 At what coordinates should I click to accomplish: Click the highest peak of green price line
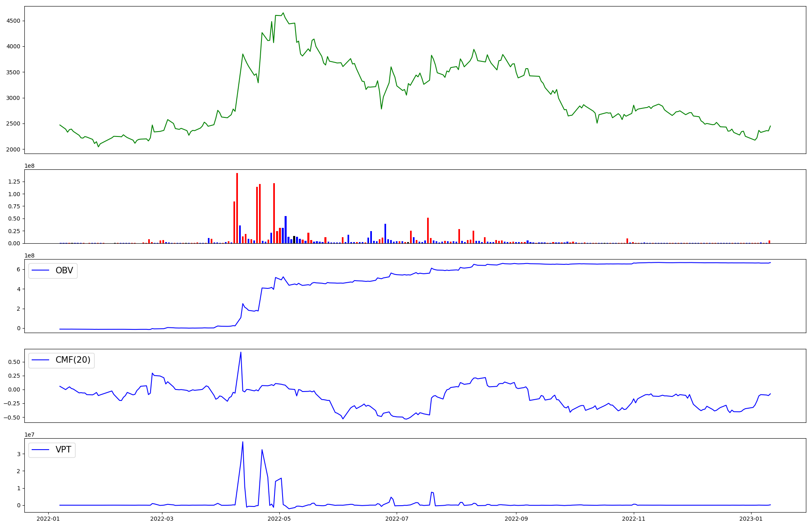coord(283,13)
